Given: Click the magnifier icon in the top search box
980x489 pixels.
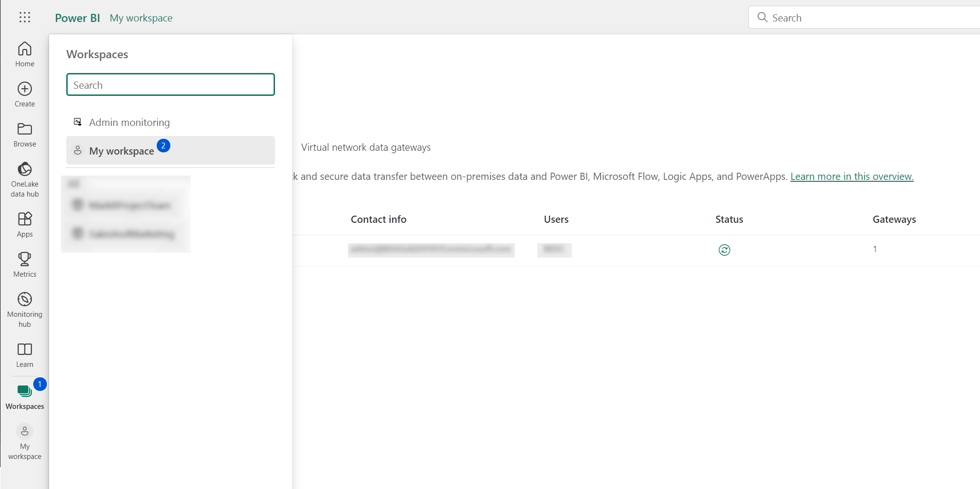Looking at the screenshot, I should pyautogui.click(x=762, y=18).
